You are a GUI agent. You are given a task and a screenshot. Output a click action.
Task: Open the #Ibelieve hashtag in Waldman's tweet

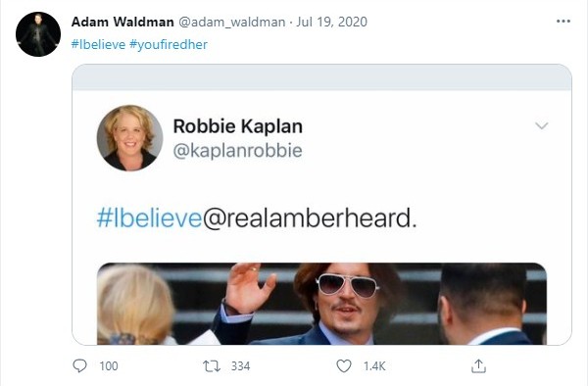[x=98, y=45]
